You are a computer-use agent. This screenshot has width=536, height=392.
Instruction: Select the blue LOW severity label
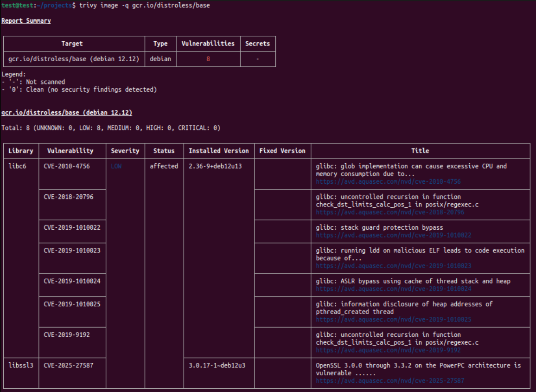pyautogui.click(x=116, y=166)
